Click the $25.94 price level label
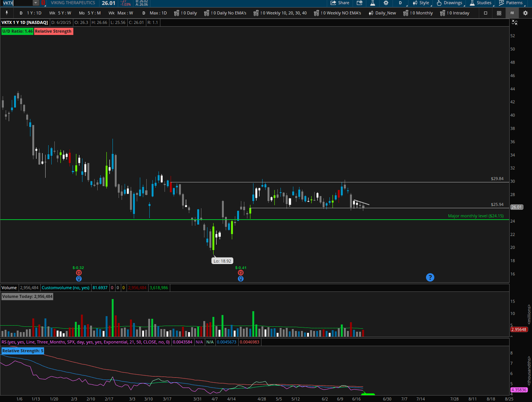This screenshot has width=532, height=402. (497, 205)
